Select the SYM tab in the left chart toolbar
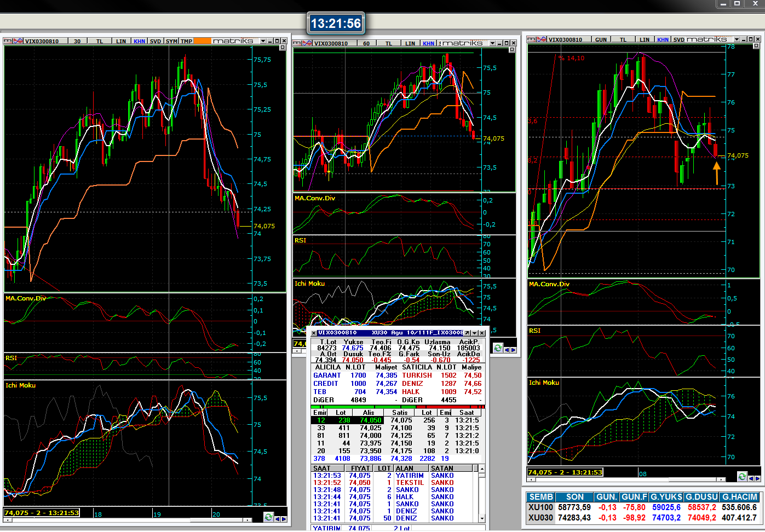This screenshot has width=765, height=532. [171, 41]
